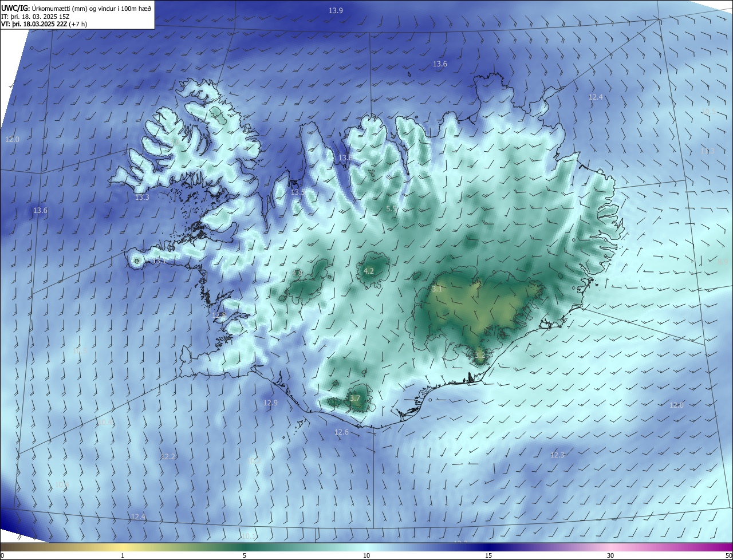Image resolution: width=733 pixels, height=560 pixels.
Task: Click the 4.2 value label inside the glacier outline
Action: click(369, 271)
